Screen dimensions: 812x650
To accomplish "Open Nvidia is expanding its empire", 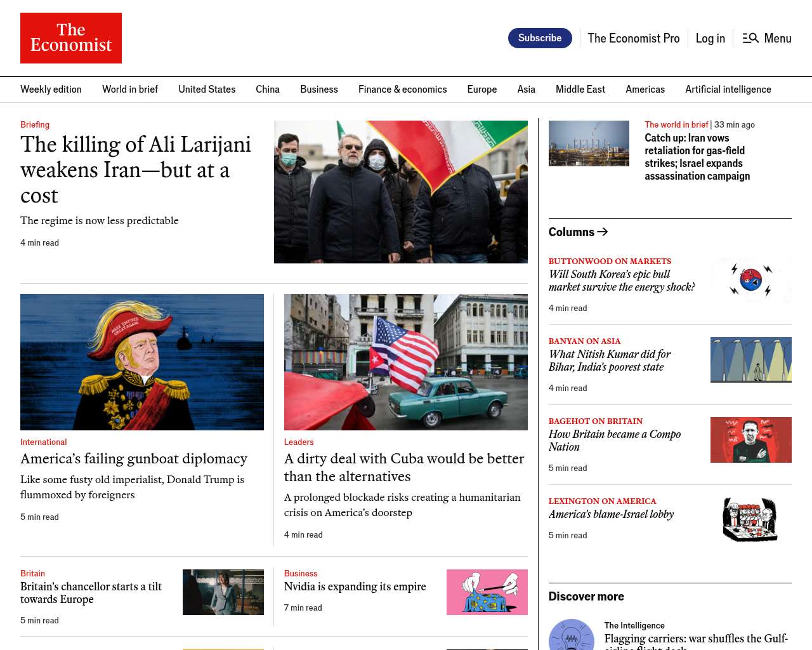I will click(x=355, y=587).
